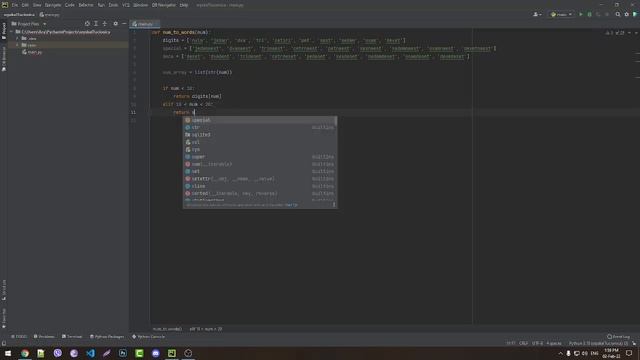Open Project panel gear options
This screenshot has height=360, width=640.
point(116,24)
